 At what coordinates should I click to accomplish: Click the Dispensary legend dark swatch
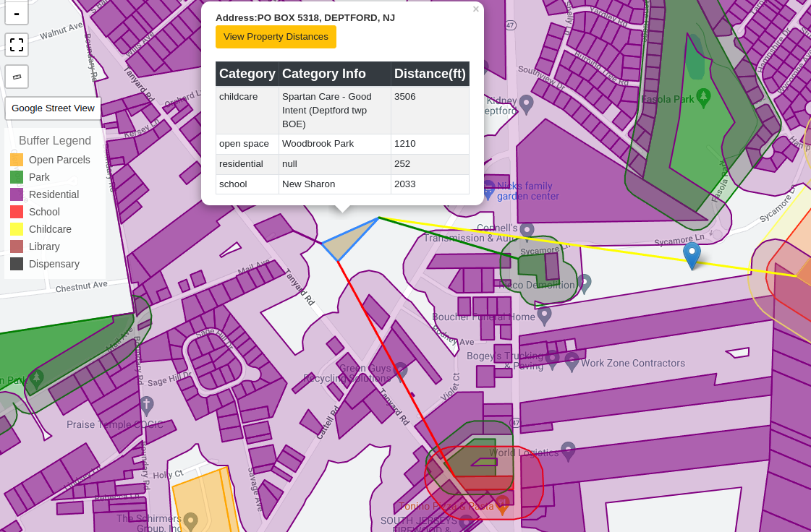pyautogui.click(x=17, y=264)
